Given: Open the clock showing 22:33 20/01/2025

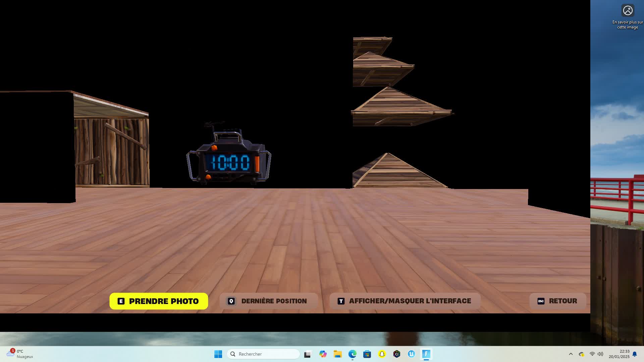Looking at the screenshot, I should (619, 354).
